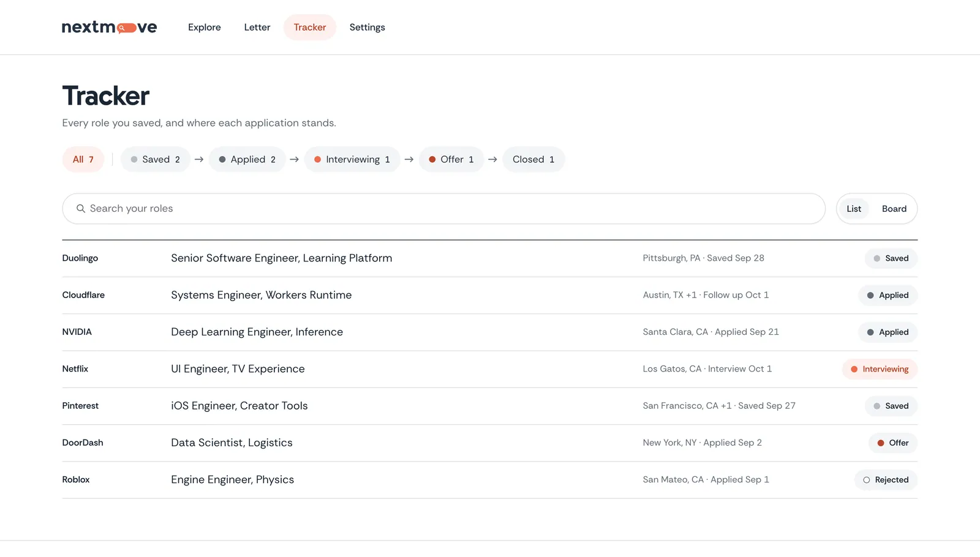Screen dimensions: 980x557
Task: Open Systems Engineer, Workers Runtime role
Action: pyautogui.click(x=262, y=295)
